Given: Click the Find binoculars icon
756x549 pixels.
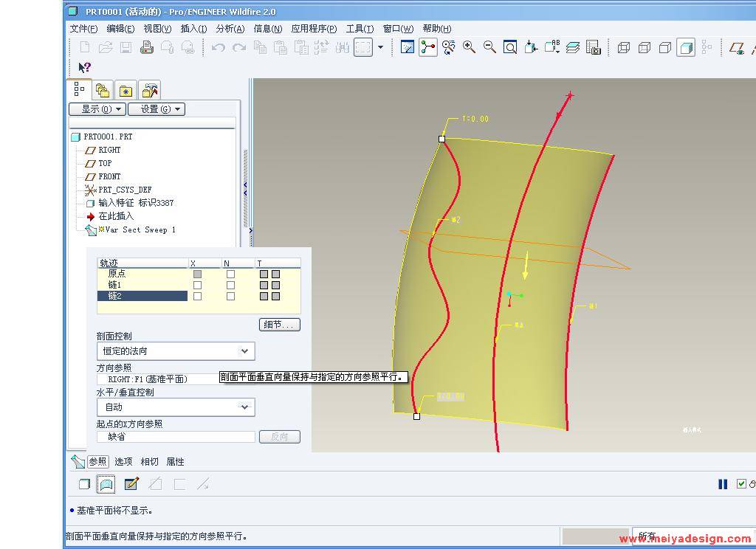Looking at the screenshot, I should coord(343,47).
